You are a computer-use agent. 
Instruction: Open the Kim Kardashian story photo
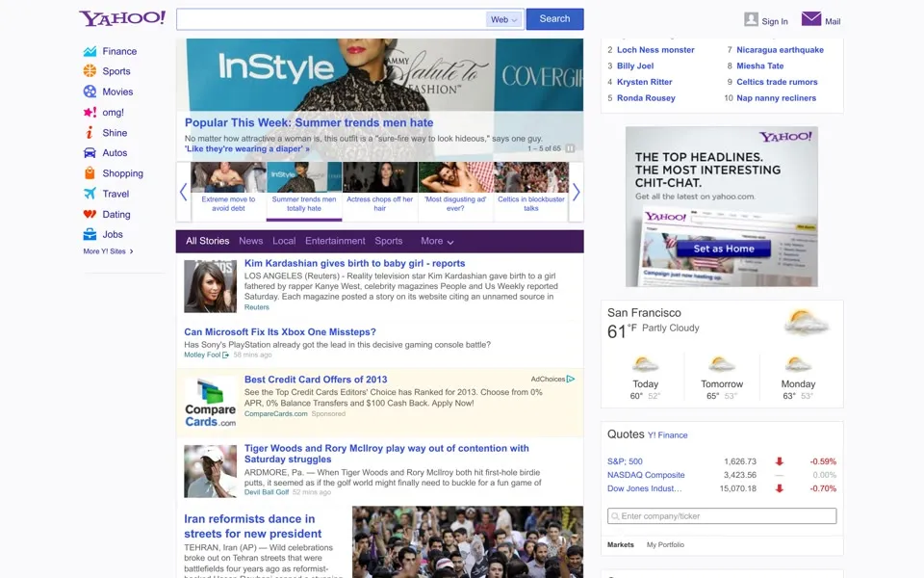coord(211,287)
